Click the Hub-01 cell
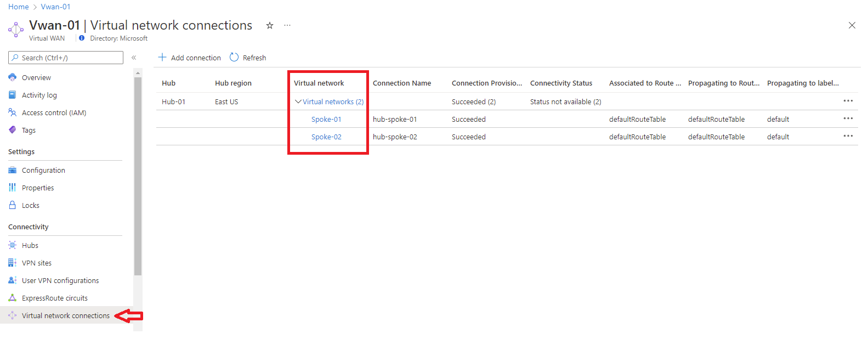This screenshot has height=339, width=868. (x=174, y=102)
